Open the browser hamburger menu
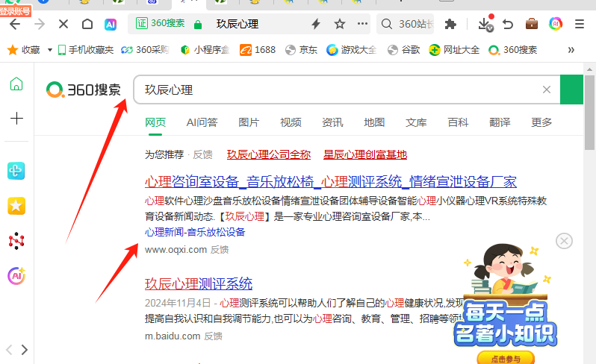 coord(580,25)
